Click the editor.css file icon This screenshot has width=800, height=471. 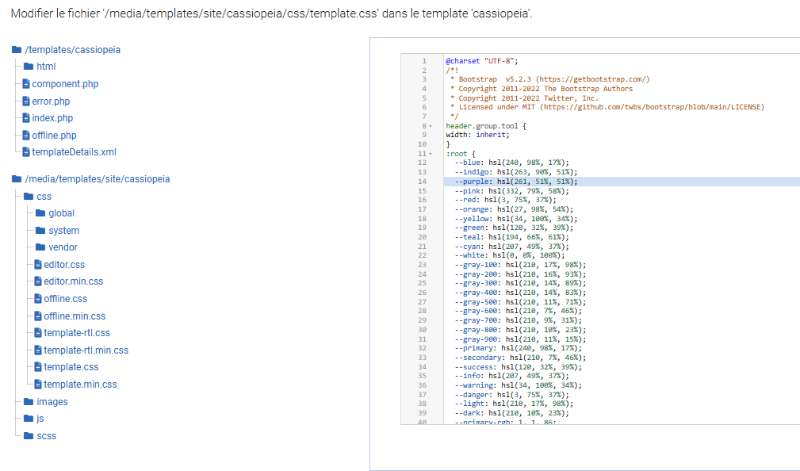[38, 264]
